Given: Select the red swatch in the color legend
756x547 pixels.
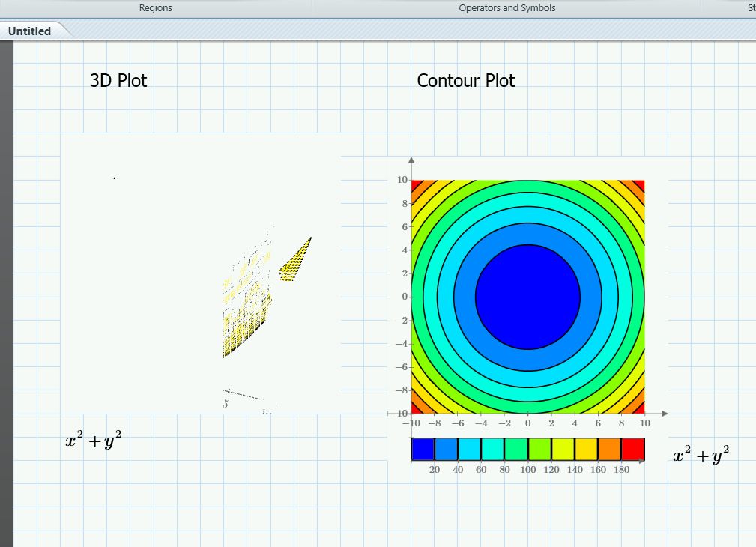Looking at the screenshot, I should pyautogui.click(x=634, y=447).
